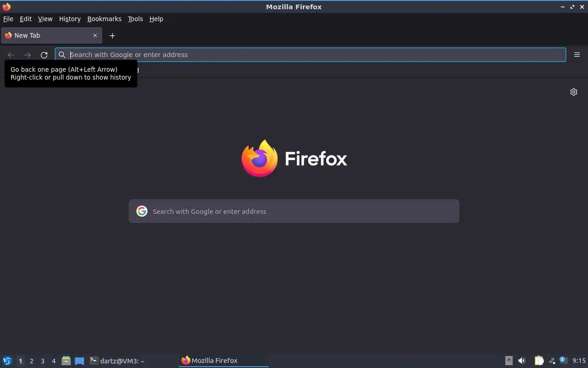Click the Firefox icon in the title bar
This screenshot has height=368, width=588.
[x=6, y=6]
